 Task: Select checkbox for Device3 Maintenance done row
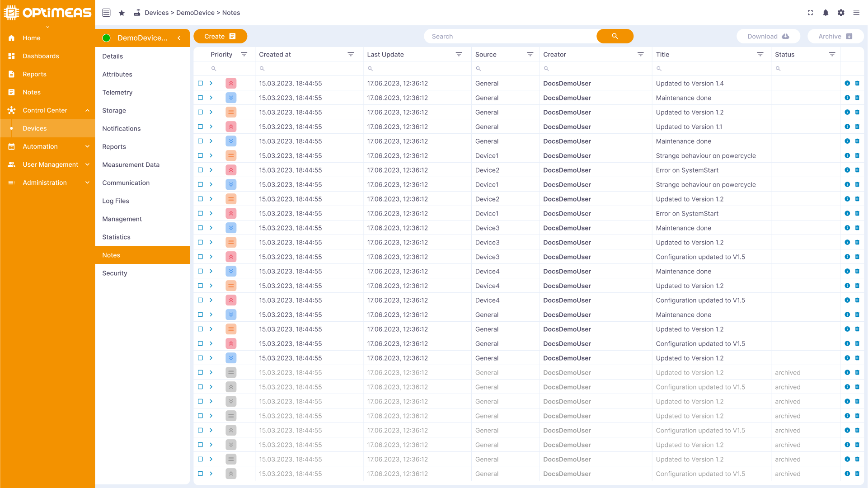[x=200, y=228]
